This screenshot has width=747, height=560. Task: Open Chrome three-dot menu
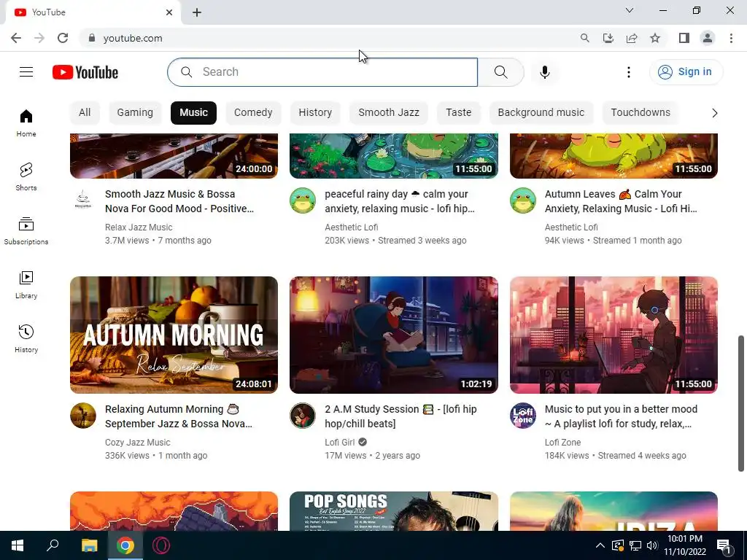pos(731,38)
